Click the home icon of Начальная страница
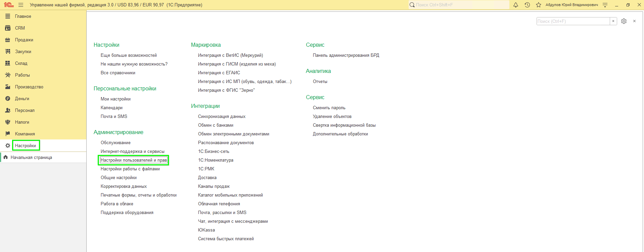Image resolution: width=644 pixels, height=252 pixels. (x=5, y=157)
